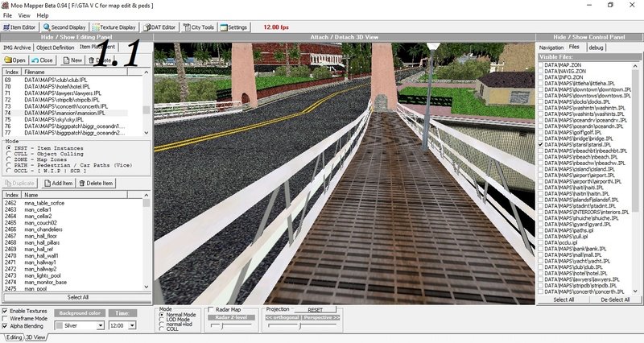Image resolution: width=644 pixels, height=343 pixels.
Task: Click the Background color button
Action: coord(80,313)
